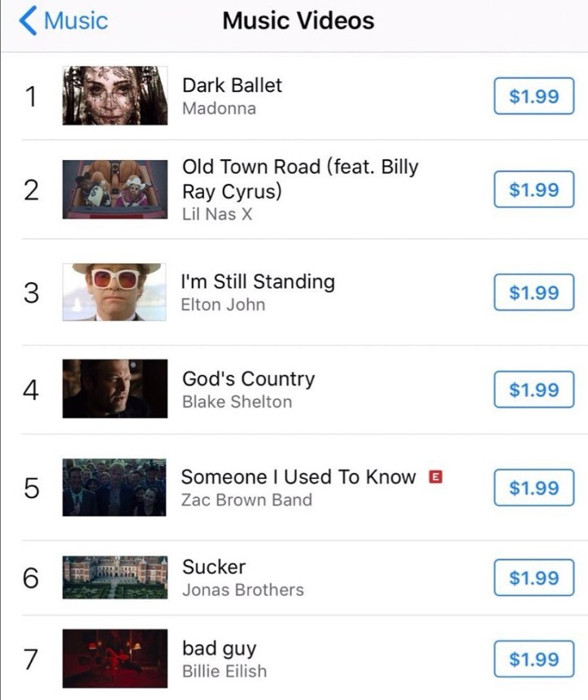Click the explicit badge on Someone I Used To Know
This screenshot has height=700, width=588.
pos(435,476)
